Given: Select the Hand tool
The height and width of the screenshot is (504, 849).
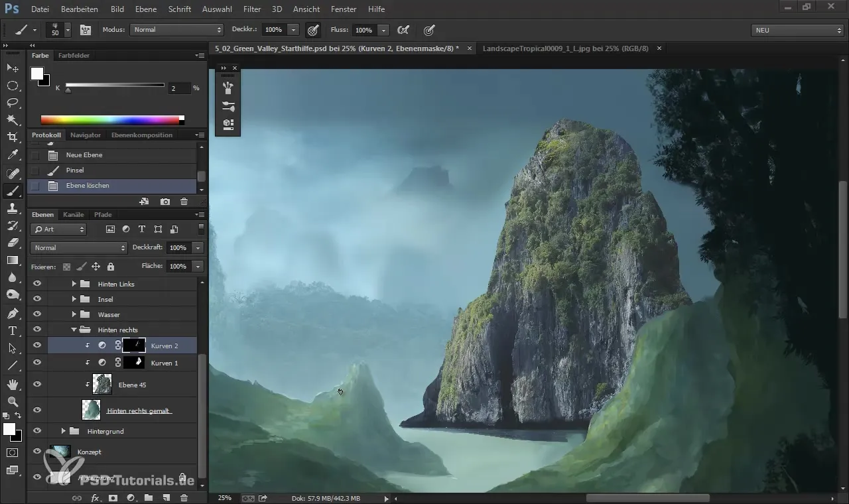Looking at the screenshot, I should click(12, 384).
